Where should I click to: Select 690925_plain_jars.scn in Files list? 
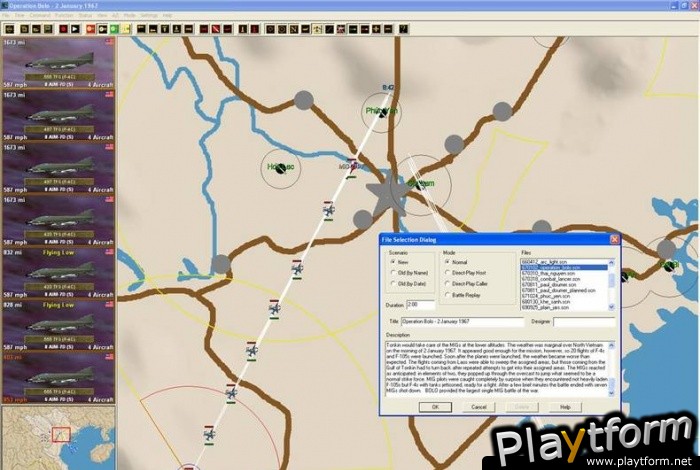pyautogui.click(x=564, y=308)
